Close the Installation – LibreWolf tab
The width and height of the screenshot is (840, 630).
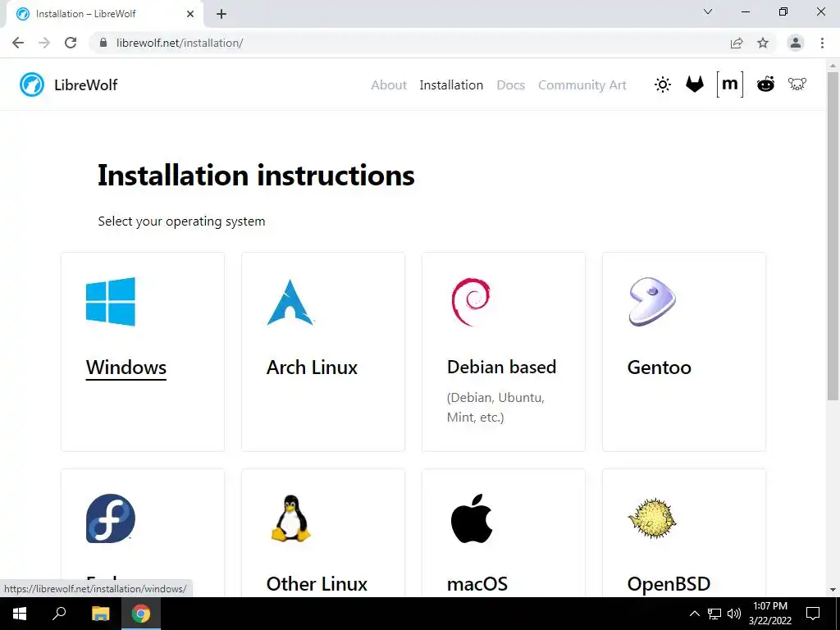click(190, 14)
